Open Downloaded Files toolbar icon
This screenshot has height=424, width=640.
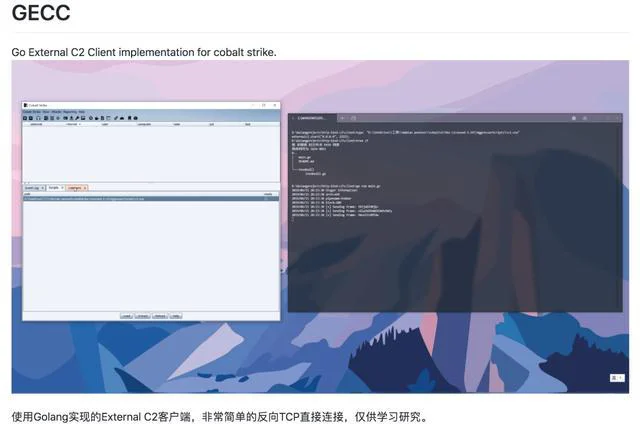pyautogui.click(x=71, y=118)
